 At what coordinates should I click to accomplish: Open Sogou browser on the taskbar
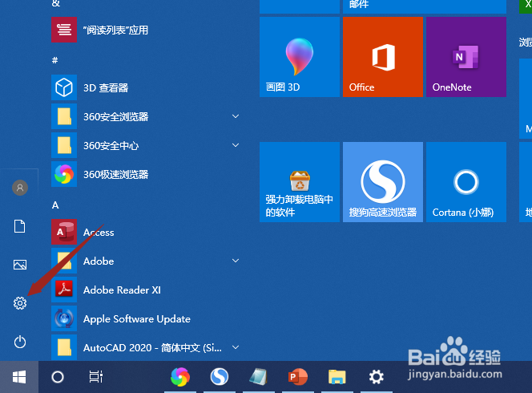pos(220,377)
